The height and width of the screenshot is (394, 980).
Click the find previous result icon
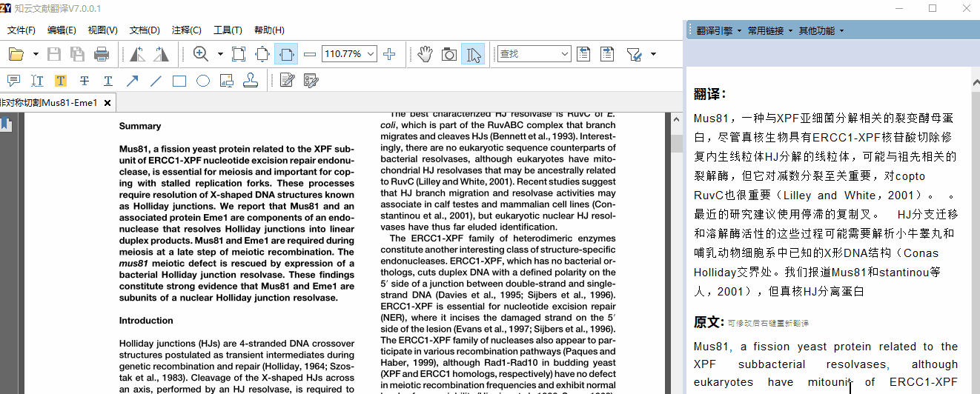point(583,54)
